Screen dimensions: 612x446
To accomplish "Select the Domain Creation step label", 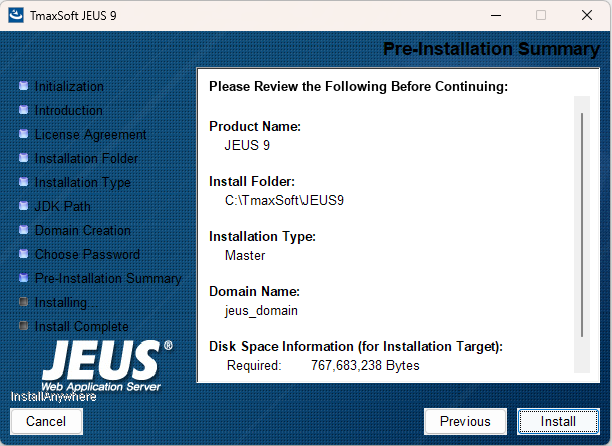I will pos(82,230).
